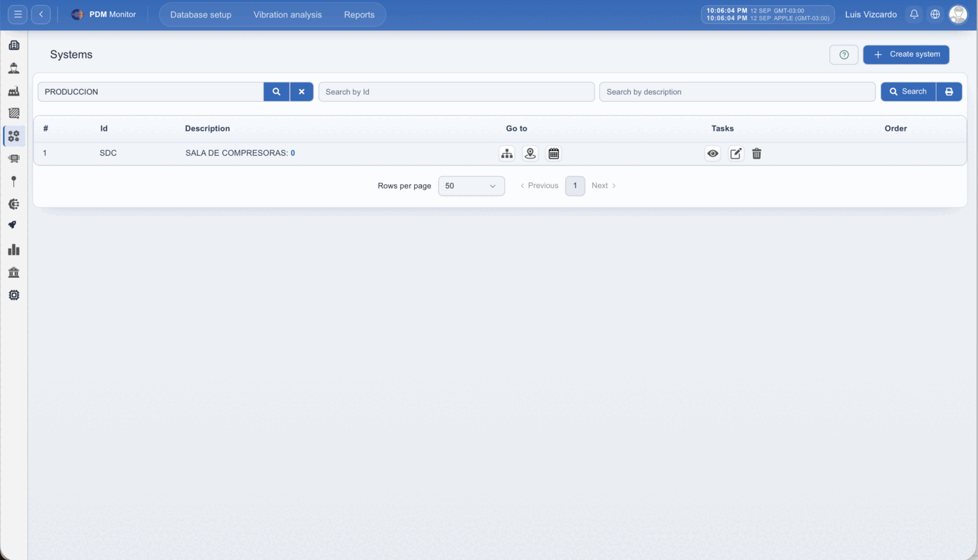Viewport: 978px width, 560px height.
Task: Open the microchip icon in sidebar
Action: click(x=14, y=295)
